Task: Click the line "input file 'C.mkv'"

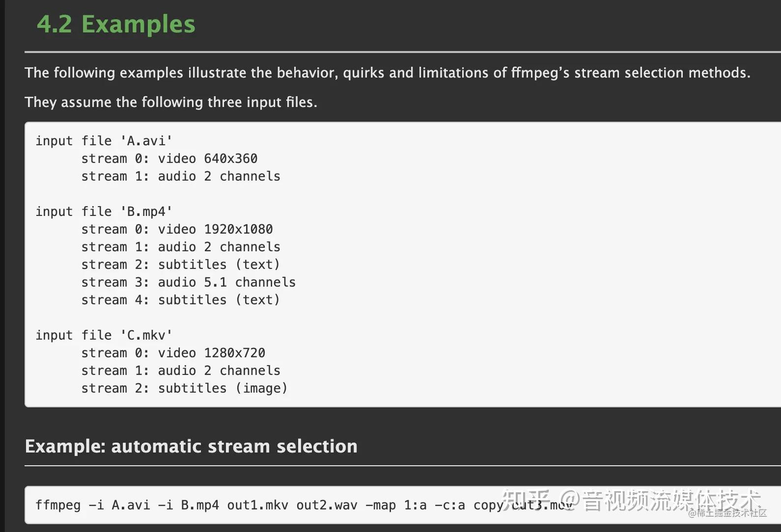Action: tap(104, 335)
